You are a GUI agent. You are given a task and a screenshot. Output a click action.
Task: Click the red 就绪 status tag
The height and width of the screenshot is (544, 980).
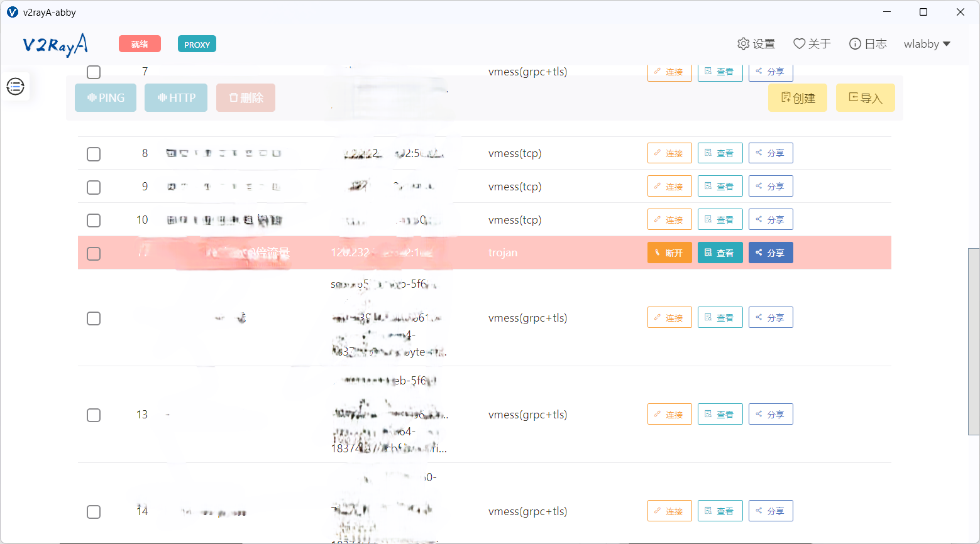[140, 44]
